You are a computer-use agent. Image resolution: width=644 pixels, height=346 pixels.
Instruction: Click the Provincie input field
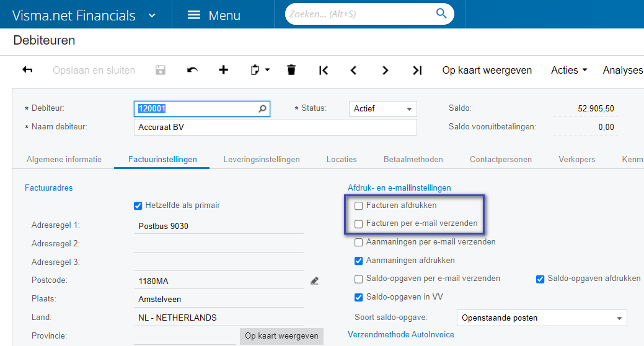[x=185, y=336]
